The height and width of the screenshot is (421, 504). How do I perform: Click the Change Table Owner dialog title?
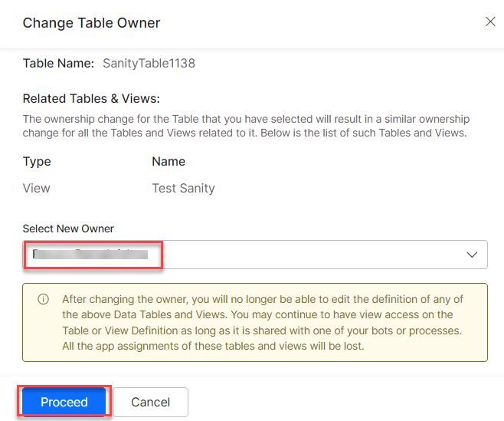point(91,22)
